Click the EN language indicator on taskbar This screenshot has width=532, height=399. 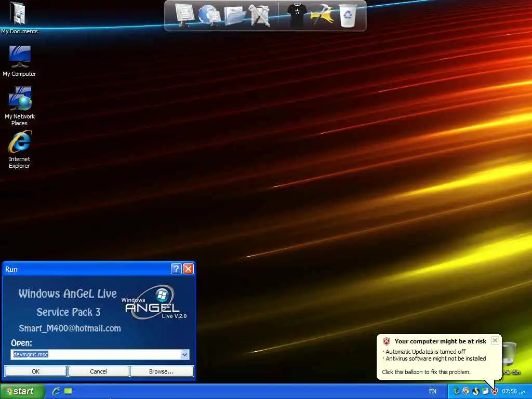pos(433,391)
